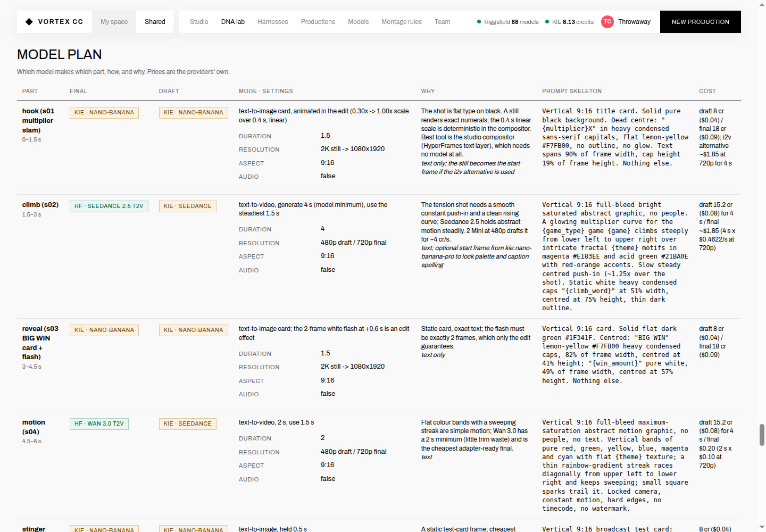Click the '480p draft / 720p final' resolution in motion row
This screenshot has width=766, height=532.
[x=354, y=452]
